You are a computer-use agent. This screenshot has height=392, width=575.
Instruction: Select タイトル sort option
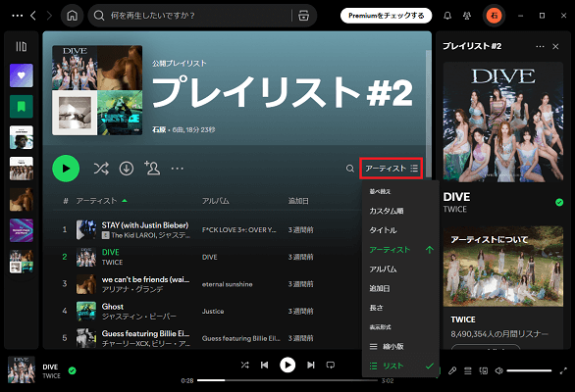(400, 230)
